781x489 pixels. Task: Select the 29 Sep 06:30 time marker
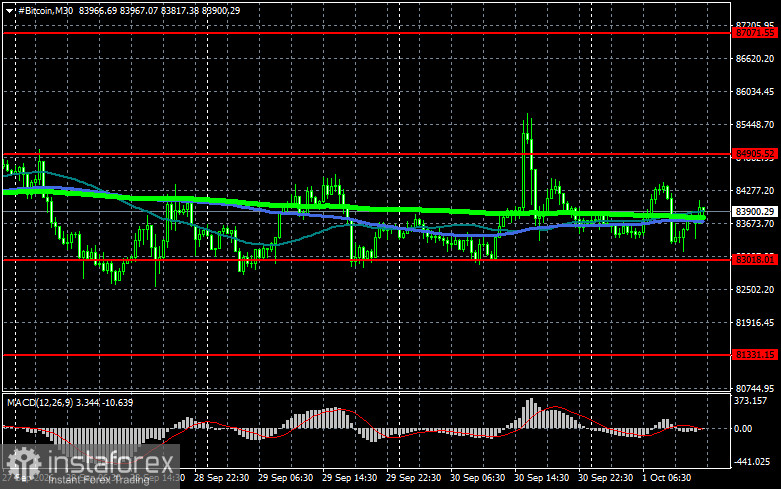pos(285,478)
